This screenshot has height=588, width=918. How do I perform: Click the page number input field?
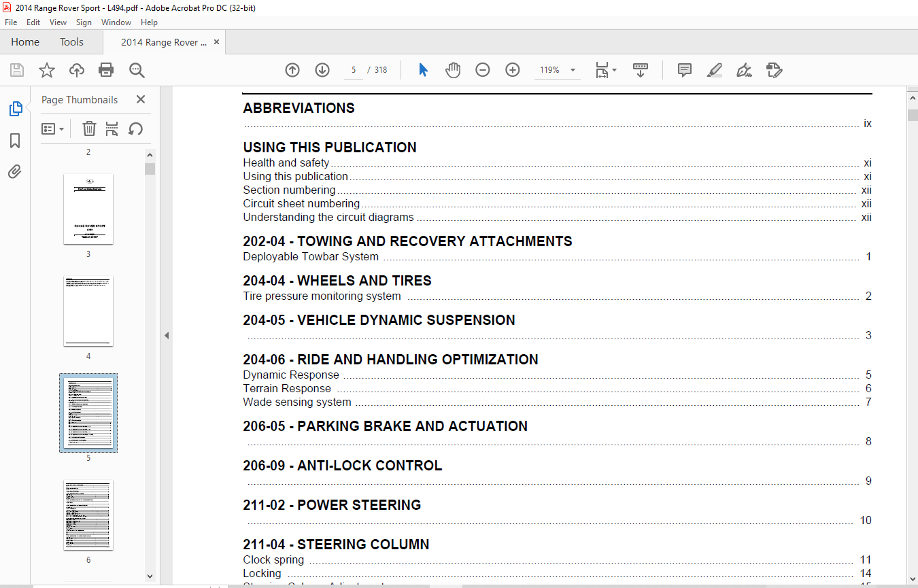(354, 70)
